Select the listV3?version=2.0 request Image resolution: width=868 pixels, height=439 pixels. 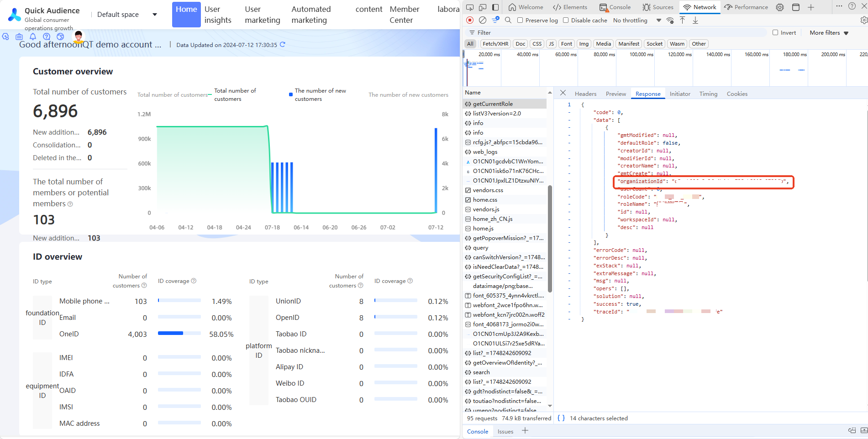coord(505,114)
